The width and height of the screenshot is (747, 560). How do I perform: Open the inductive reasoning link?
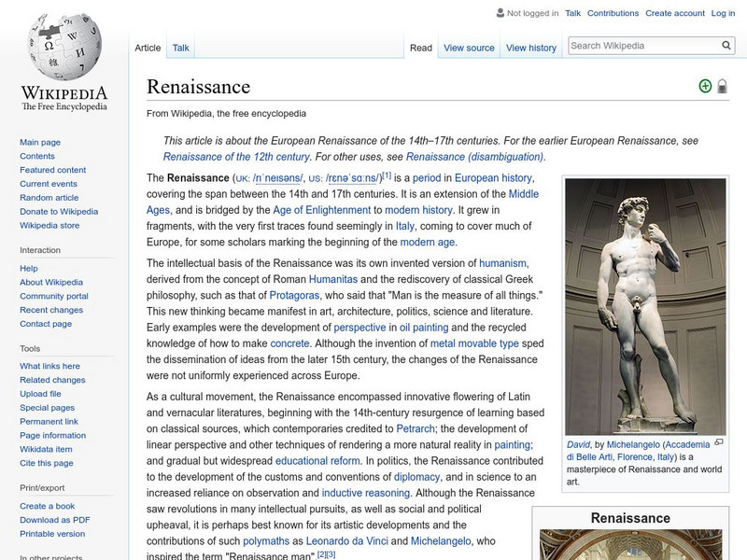pyautogui.click(x=365, y=493)
